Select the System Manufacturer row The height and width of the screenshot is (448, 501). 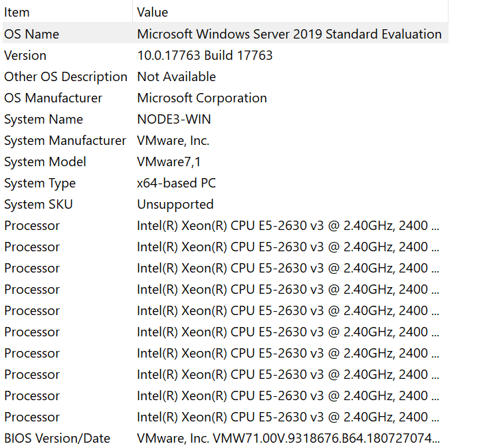(225, 141)
